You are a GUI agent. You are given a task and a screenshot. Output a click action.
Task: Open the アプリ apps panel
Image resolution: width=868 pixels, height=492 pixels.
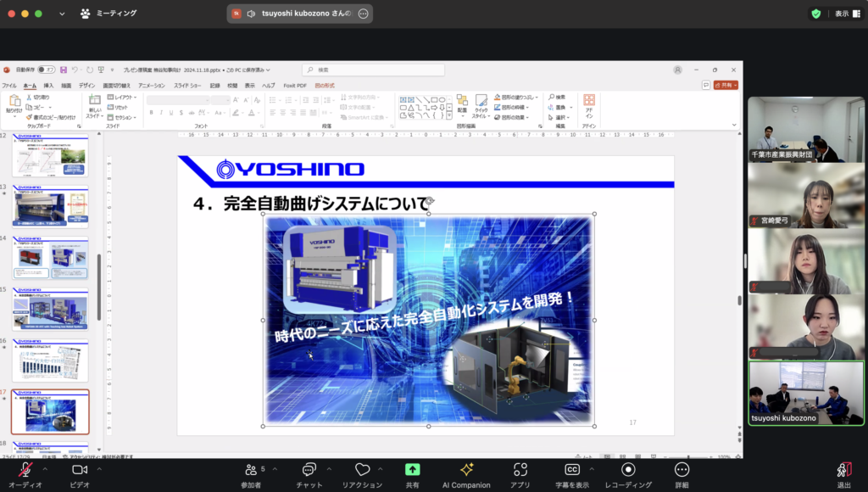click(x=520, y=475)
